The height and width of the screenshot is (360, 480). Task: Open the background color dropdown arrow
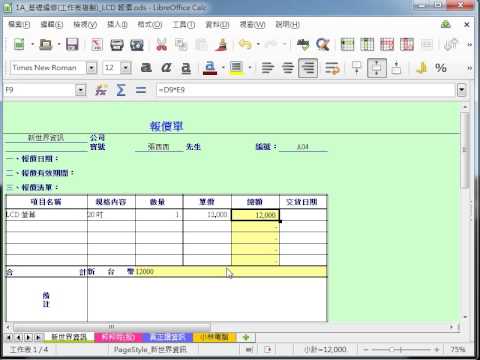(249, 68)
